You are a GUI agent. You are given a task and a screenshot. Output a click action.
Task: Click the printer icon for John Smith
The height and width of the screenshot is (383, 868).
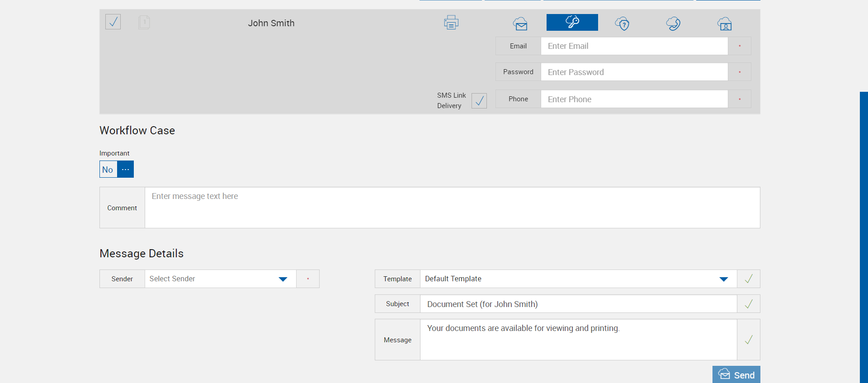click(x=451, y=22)
